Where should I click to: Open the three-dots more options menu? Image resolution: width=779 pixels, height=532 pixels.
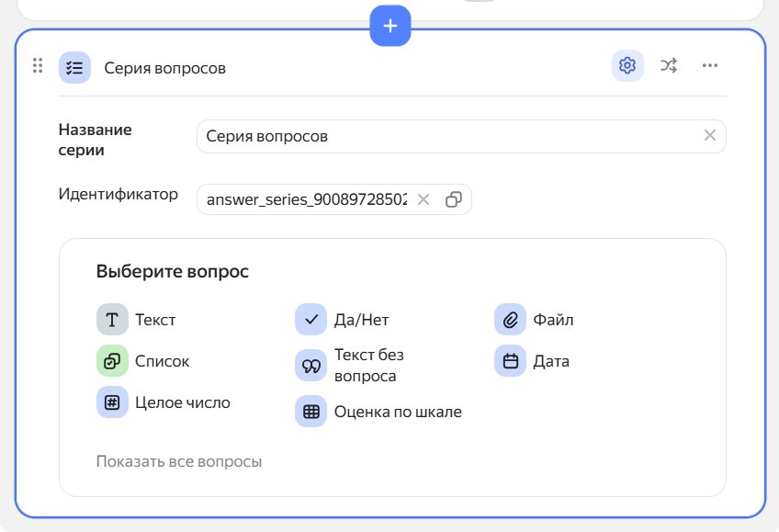click(709, 66)
